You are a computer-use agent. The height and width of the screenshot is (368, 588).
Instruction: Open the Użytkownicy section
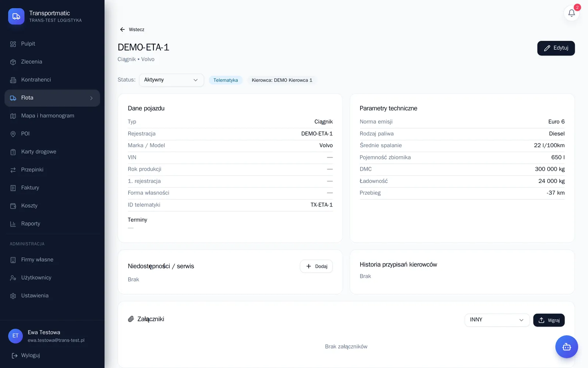point(52,278)
